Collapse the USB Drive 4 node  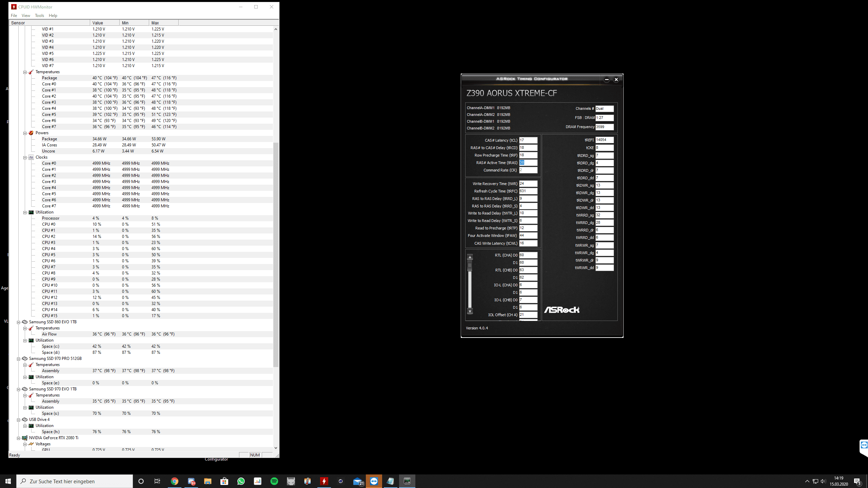click(19, 420)
